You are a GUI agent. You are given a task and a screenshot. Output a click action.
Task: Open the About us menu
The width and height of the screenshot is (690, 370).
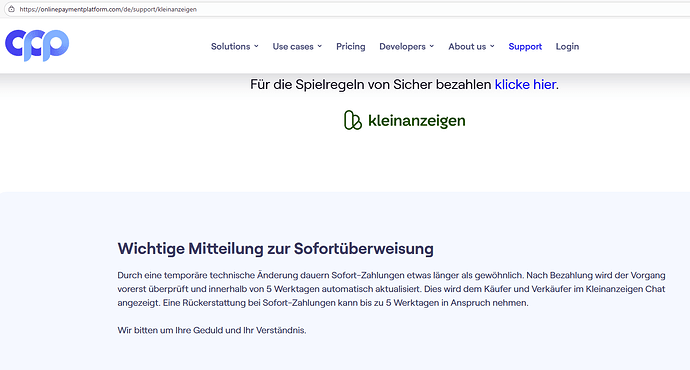point(467,46)
